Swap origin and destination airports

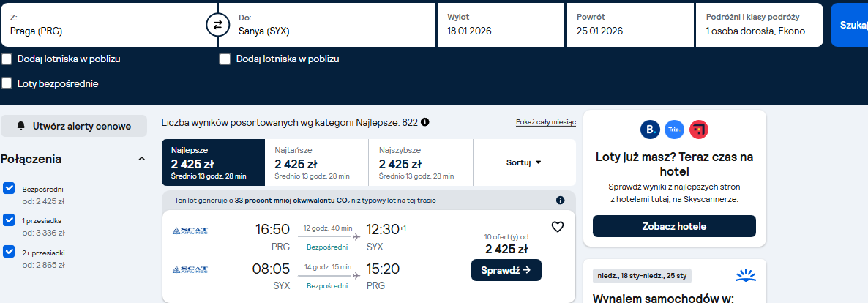click(217, 25)
